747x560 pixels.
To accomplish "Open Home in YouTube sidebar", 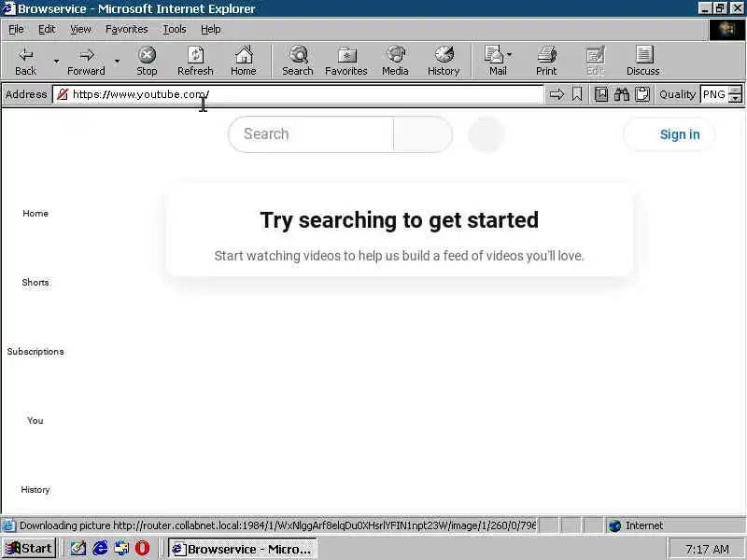I will [35, 214].
